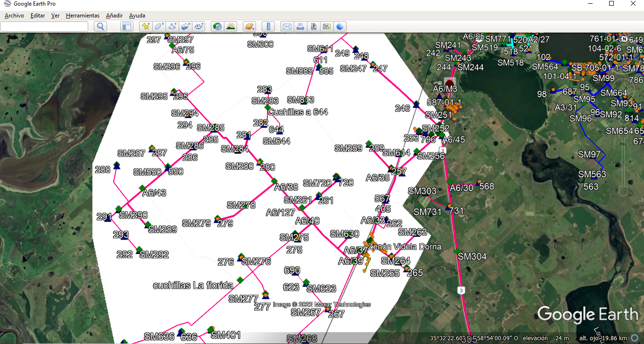Click the SM550 placemark label

pyautogui.click(x=147, y=172)
